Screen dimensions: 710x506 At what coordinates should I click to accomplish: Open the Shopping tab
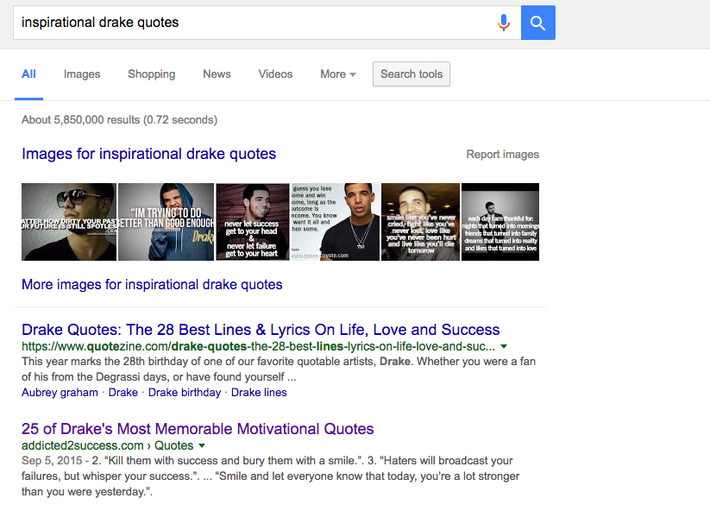pyautogui.click(x=151, y=74)
